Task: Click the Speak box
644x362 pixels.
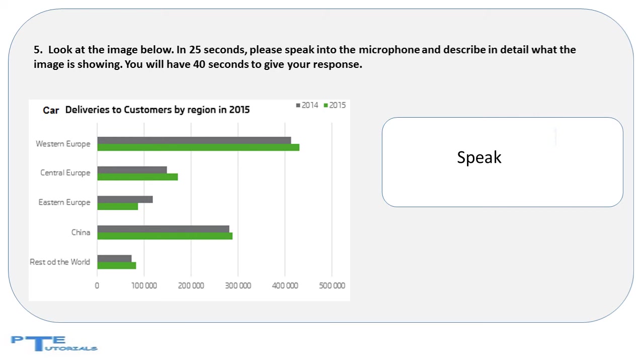Action: click(503, 162)
